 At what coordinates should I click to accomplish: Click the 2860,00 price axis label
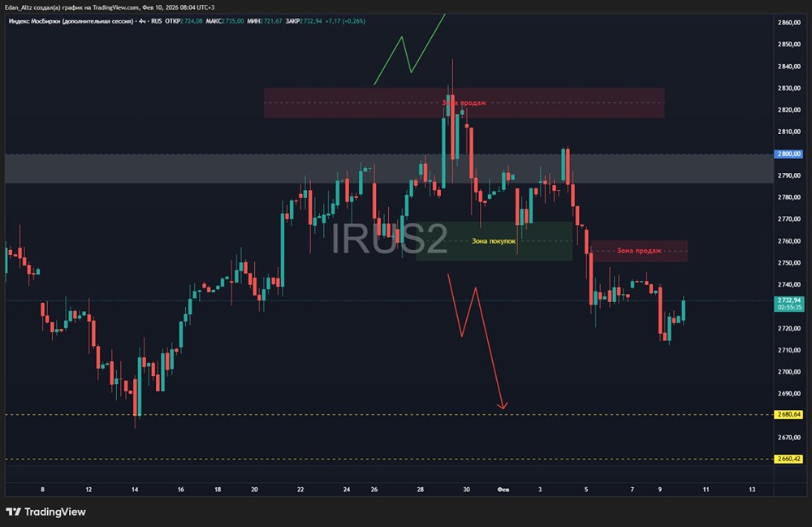788,22
